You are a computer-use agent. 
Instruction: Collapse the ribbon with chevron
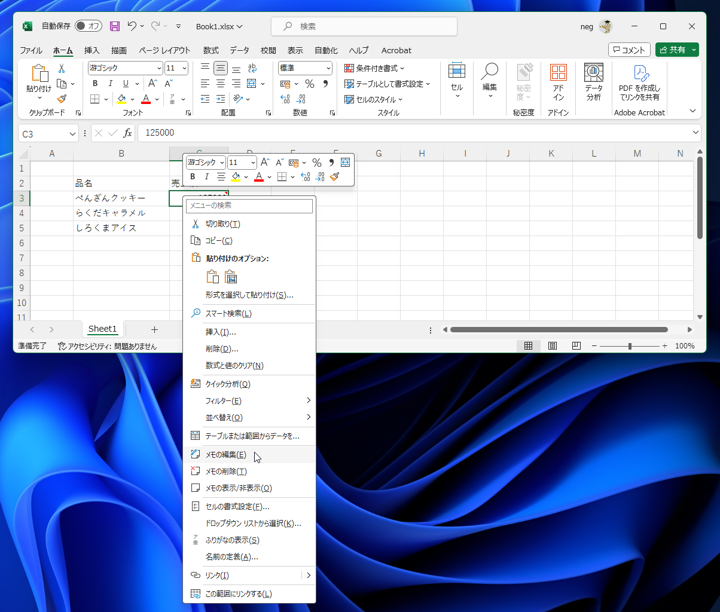[x=692, y=111]
